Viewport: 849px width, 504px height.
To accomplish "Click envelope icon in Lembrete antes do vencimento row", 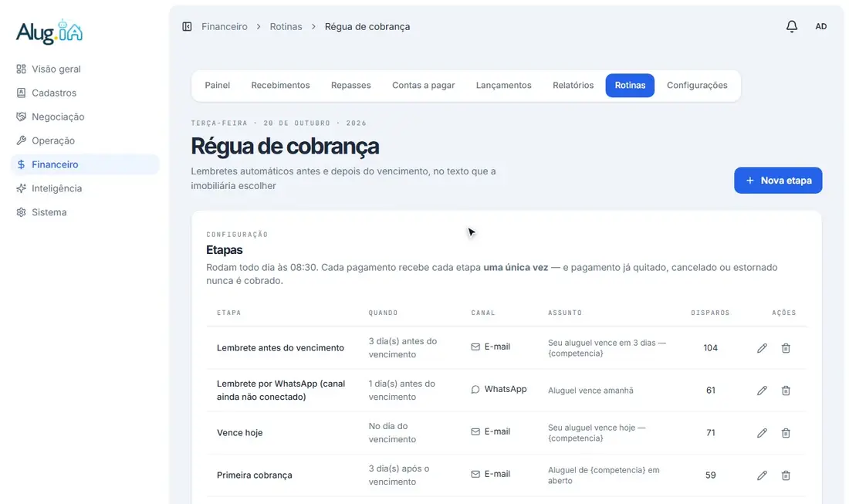I will point(475,347).
